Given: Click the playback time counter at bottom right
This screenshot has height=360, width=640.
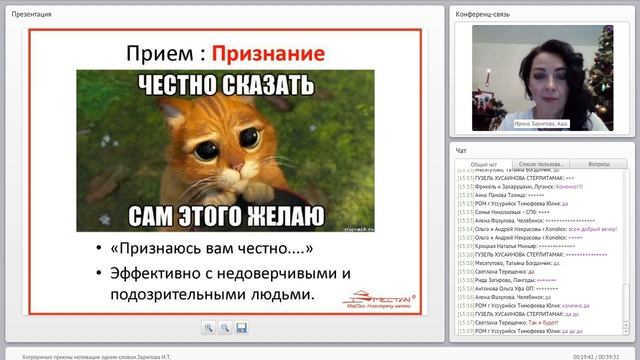Looking at the screenshot, I should (x=596, y=357).
